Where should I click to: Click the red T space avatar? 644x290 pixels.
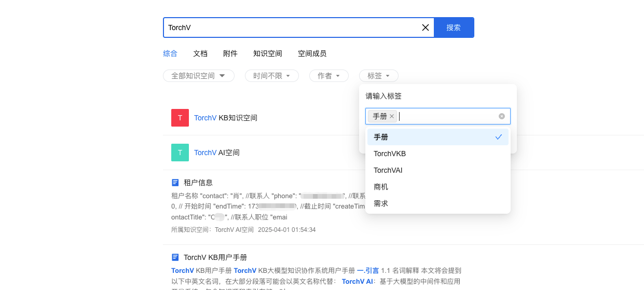coord(180,118)
